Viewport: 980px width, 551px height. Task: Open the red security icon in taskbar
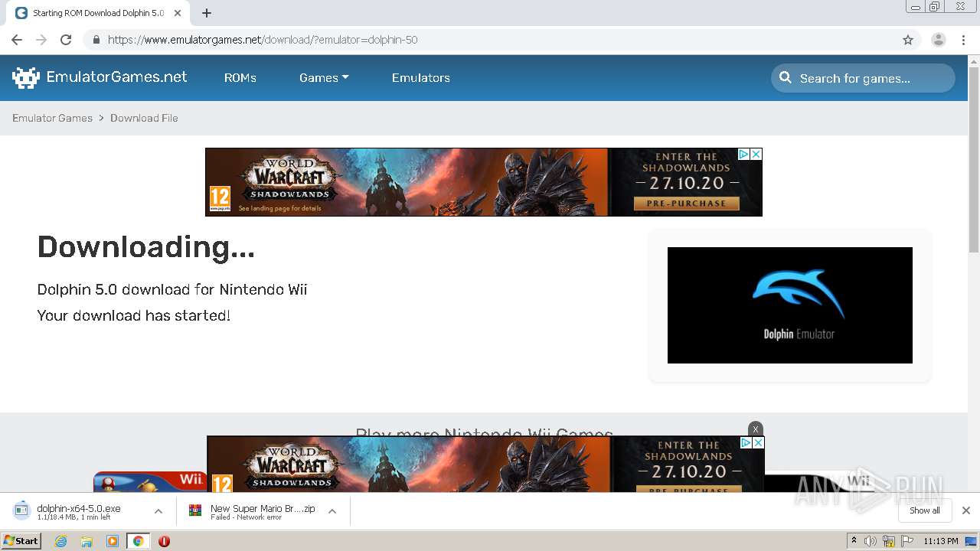(164, 541)
